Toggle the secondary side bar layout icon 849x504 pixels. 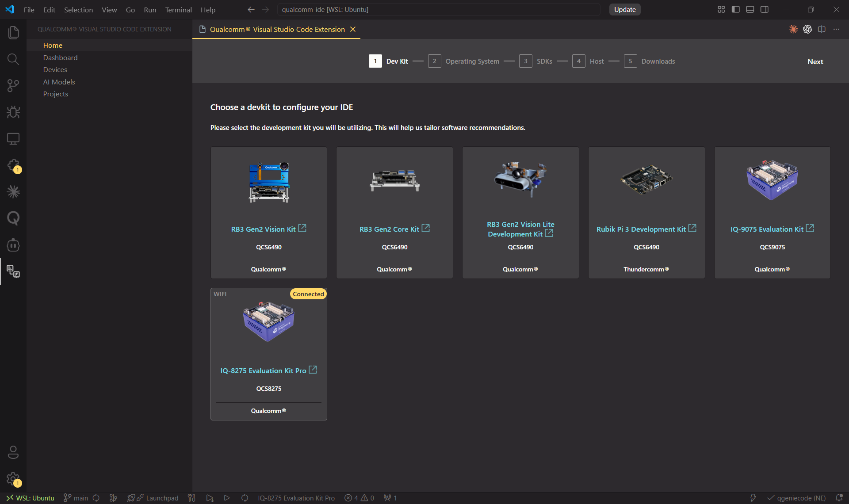coord(765,9)
